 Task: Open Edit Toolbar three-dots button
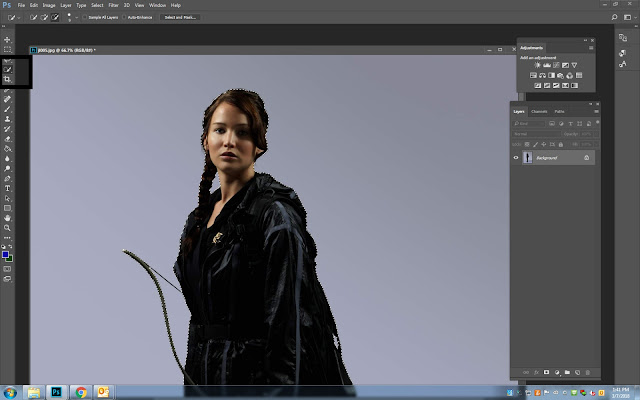click(7, 238)
